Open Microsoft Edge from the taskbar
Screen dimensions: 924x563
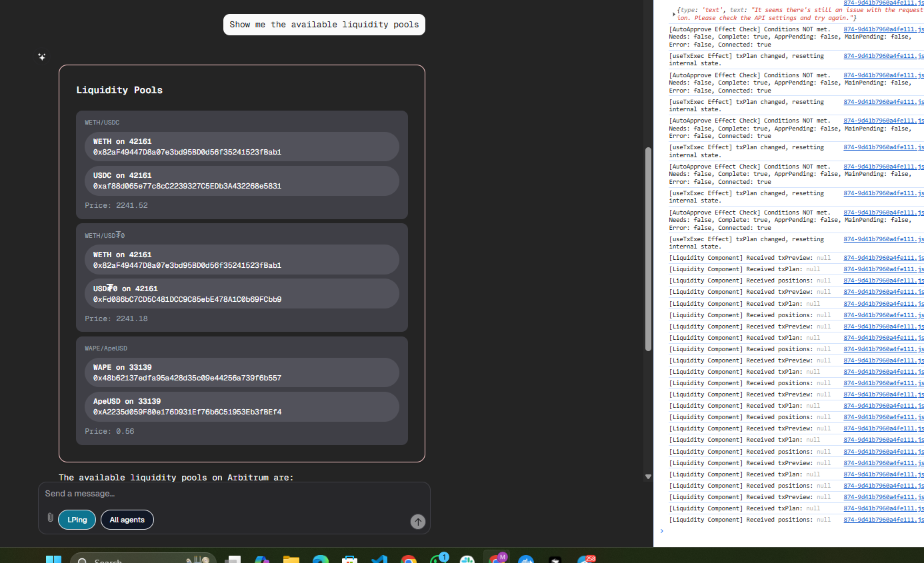(321, 560)
